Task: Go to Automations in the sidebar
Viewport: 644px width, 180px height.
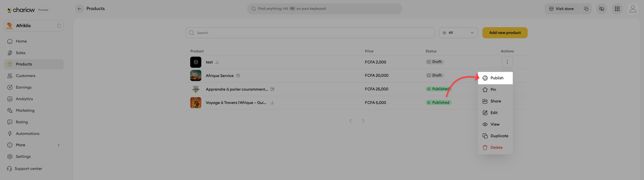Action: tap(27, 134)
